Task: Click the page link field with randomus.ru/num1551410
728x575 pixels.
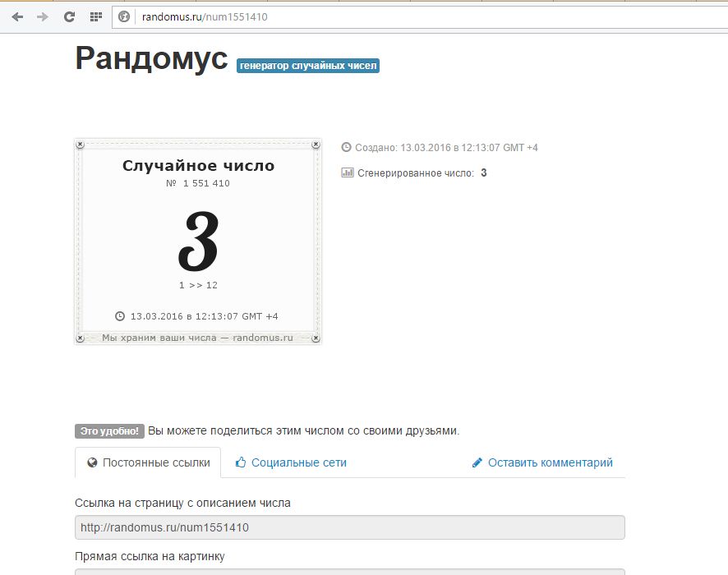Action: click(x=349, y=527)
